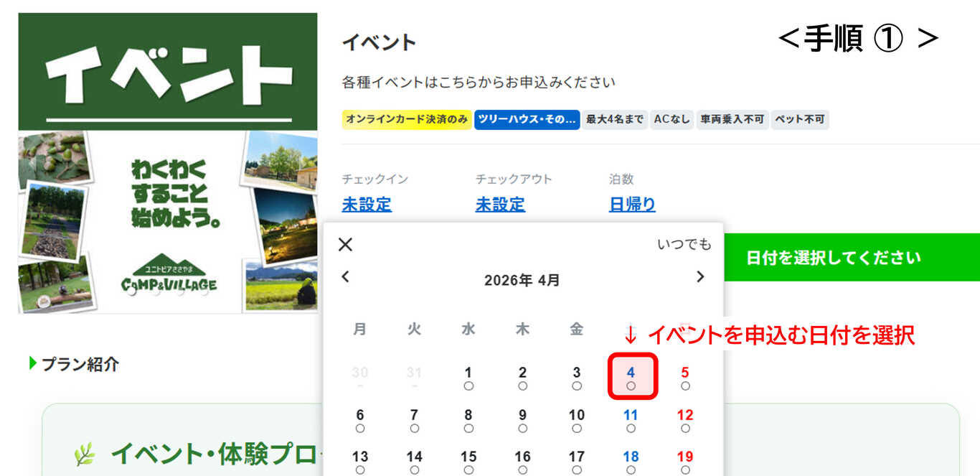Advance calendar to next month
The image size is (980, 476).
[700, 277]
